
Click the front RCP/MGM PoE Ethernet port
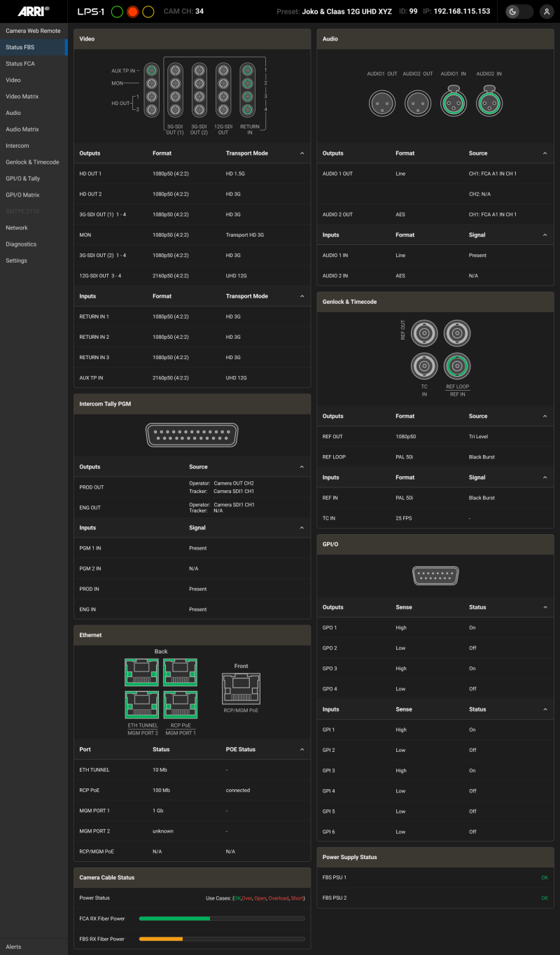pyautogui.click(x=241, y=688)
